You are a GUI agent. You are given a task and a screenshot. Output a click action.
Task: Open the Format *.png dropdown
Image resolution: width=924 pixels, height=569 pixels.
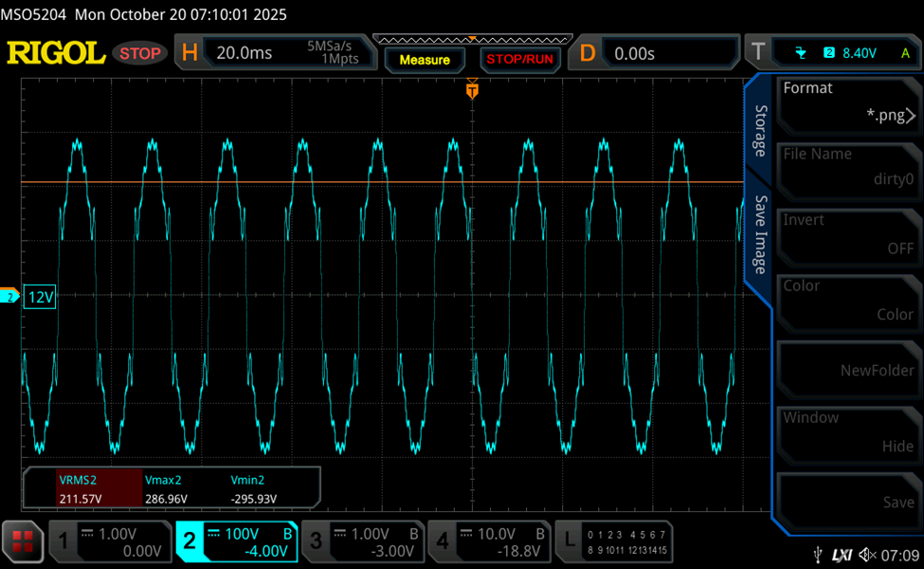click(x=848, y=102)
